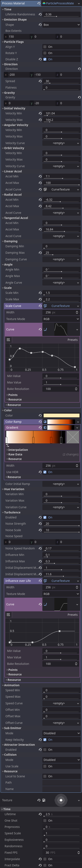This screenshot has height=868, width=82.
Task: Click the Color Ramp gradient preview
Action: tap(61, 422)
